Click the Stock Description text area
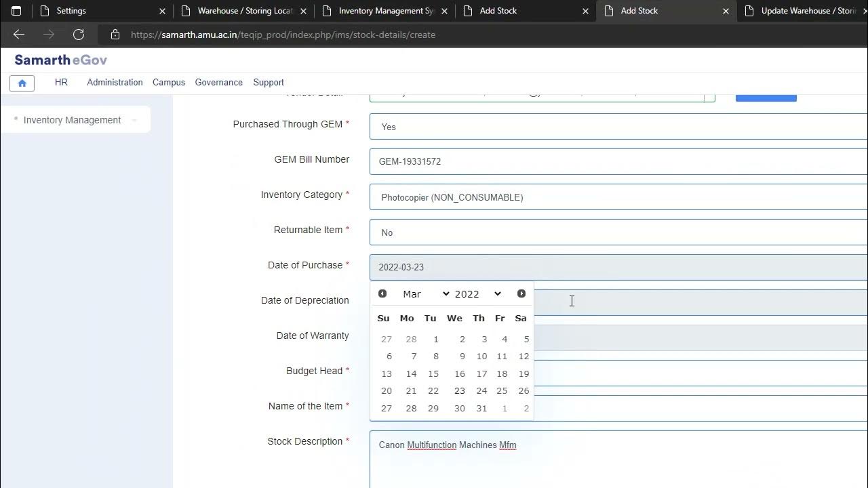 pos(617,461)
